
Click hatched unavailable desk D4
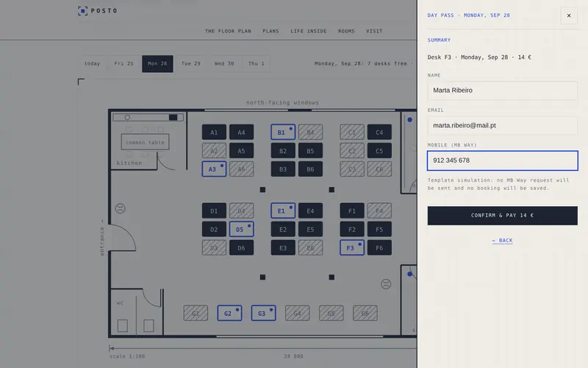click(x=242, y=210)
